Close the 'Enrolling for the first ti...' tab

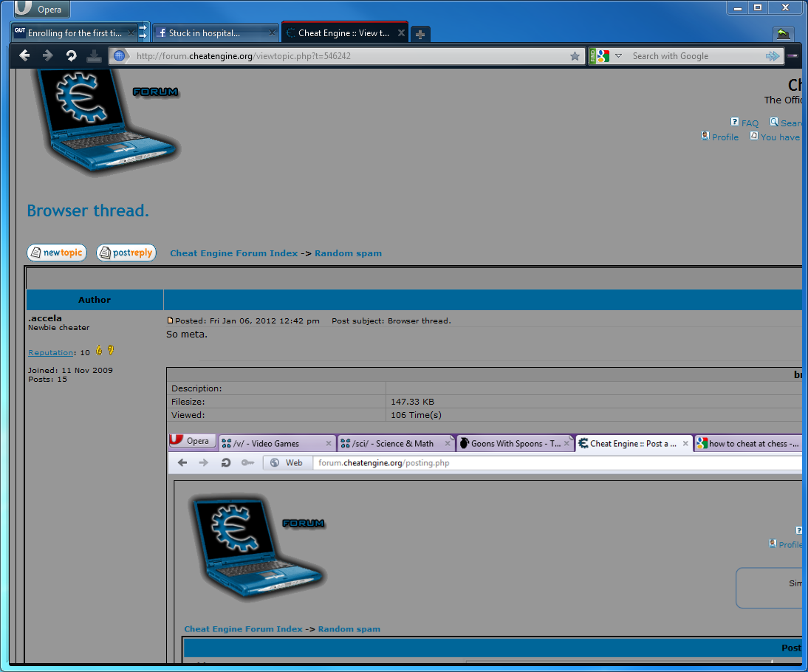(x=131, y=33)
